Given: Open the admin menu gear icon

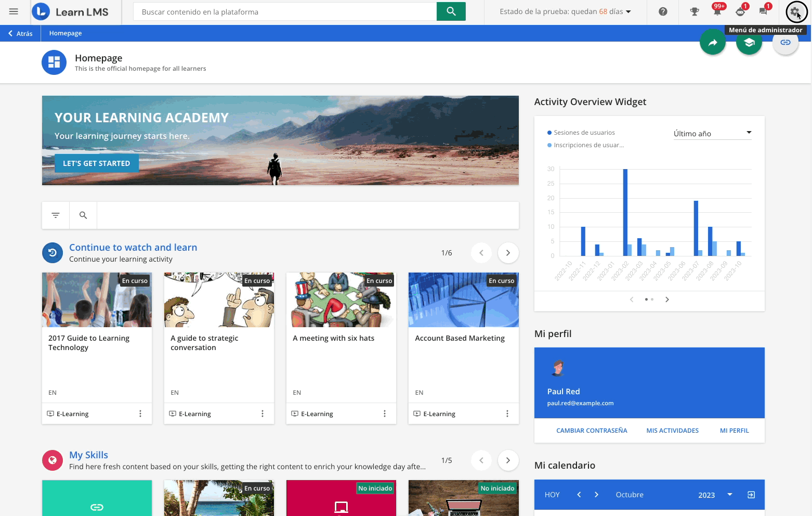Looking at the screenshot, I should (x=795, y=11).
